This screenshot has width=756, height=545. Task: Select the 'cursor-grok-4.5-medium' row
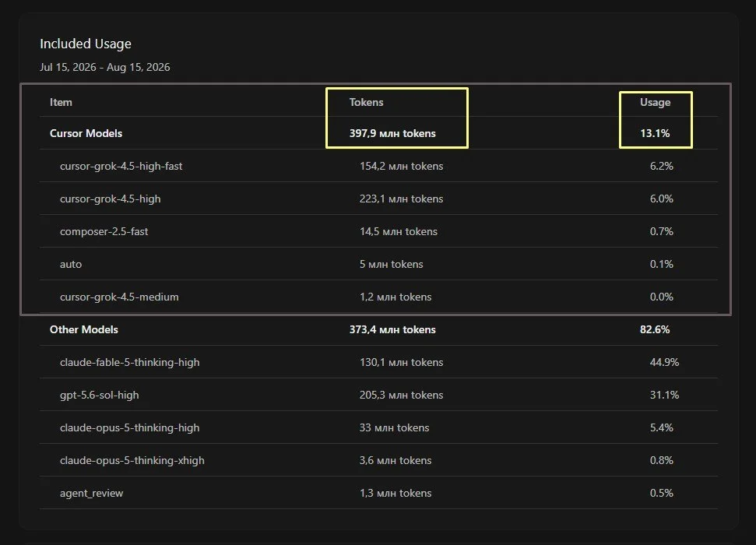(x=378, y=297)
